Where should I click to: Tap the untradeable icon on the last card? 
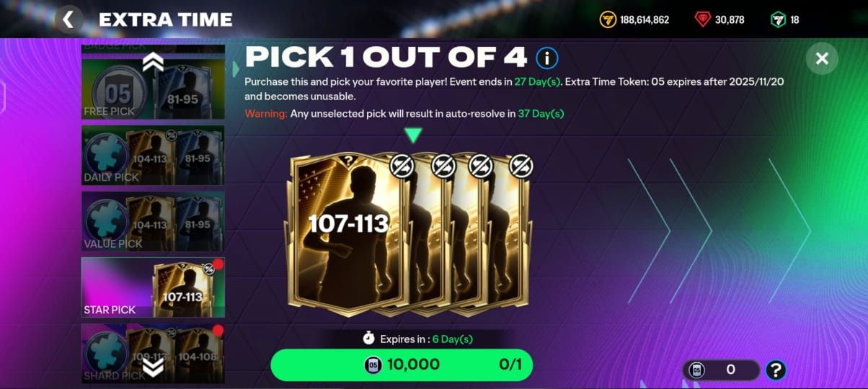[x=521, y=166]
